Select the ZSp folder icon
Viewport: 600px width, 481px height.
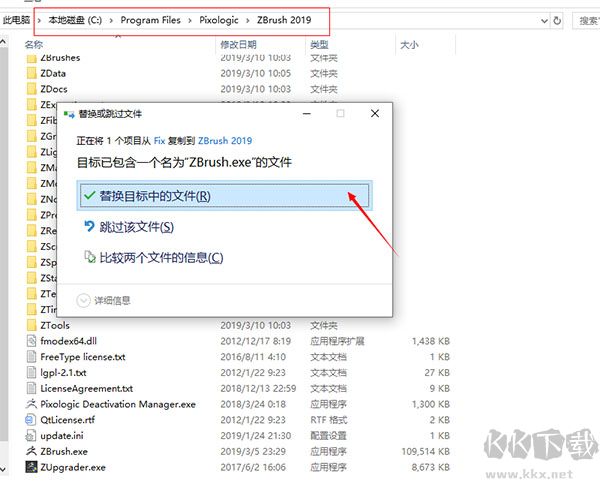point(31,262)
